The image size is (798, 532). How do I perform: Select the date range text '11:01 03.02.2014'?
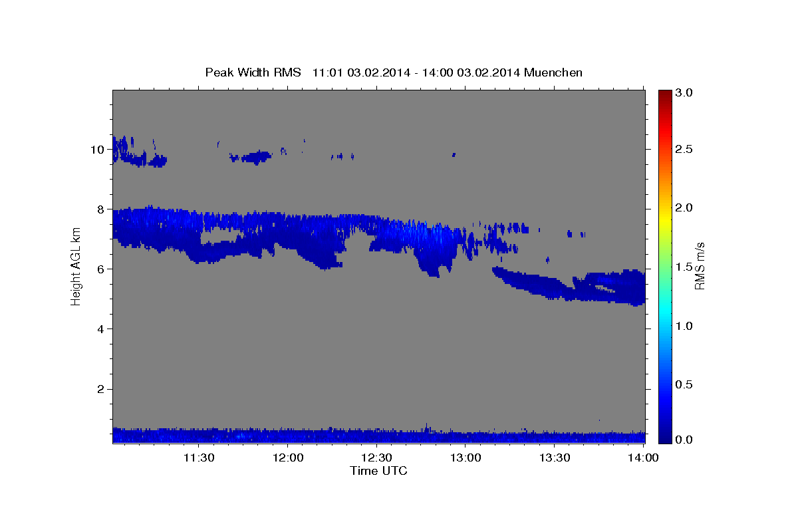point(360,72)
